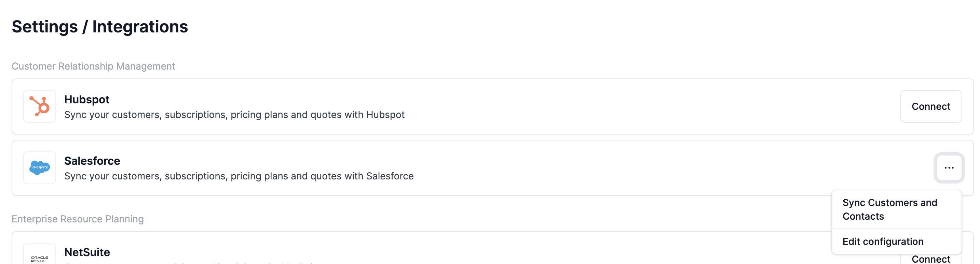
Task: Click Settings in the page heading
Action: 45,27
